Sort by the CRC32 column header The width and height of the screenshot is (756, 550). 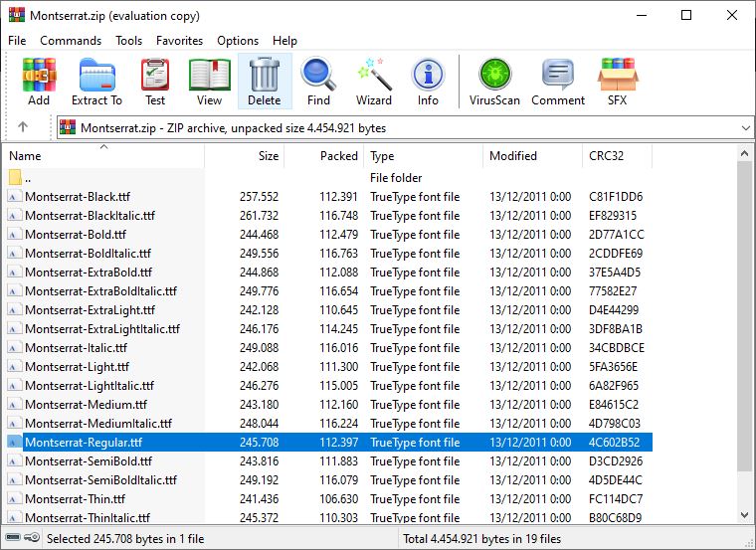pos(617,156)
